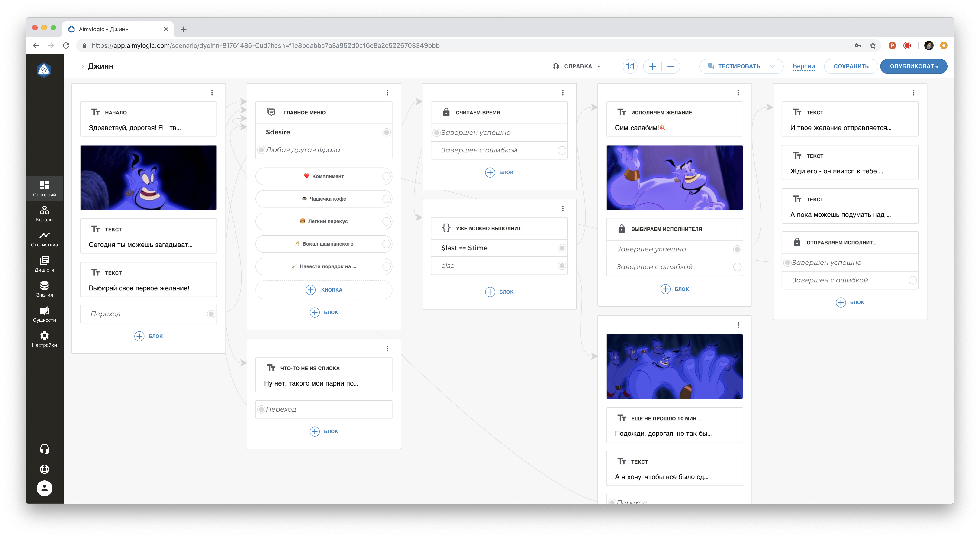This screenshot has height=538, width=980.
Task: Click the headset support icon
Action: coord(44,449)
